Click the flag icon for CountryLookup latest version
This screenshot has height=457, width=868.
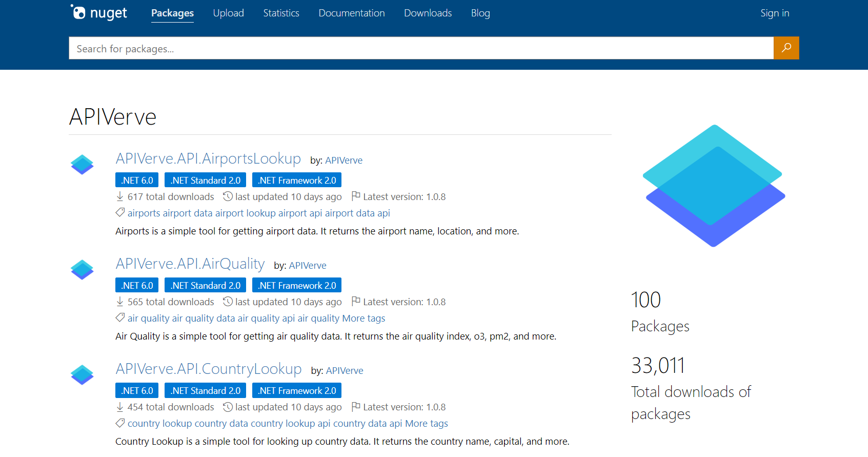tap(356, 407)
